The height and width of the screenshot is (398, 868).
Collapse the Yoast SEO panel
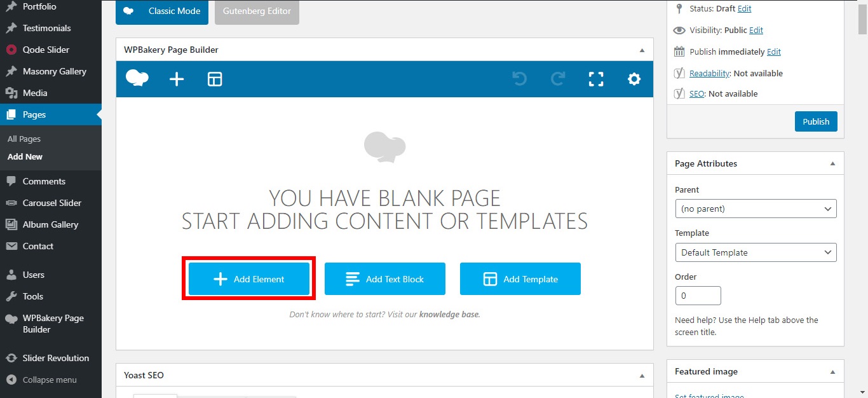[642, 375]
